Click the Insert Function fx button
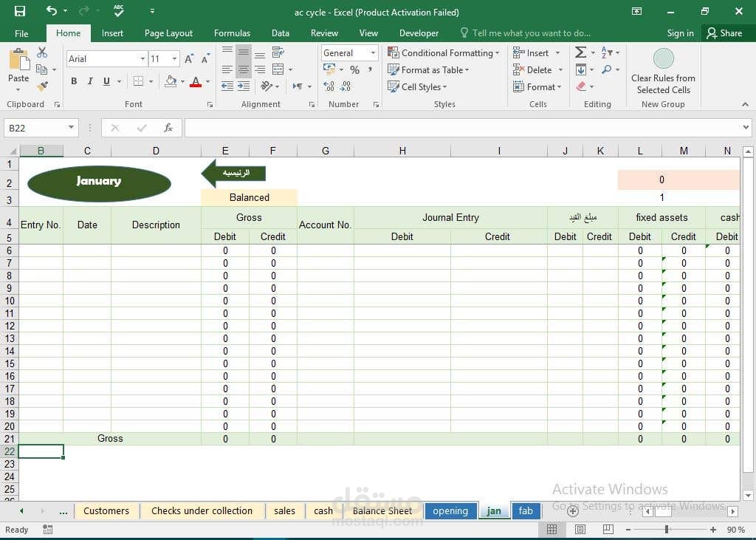Image resolution: width=756 pixels, height=540 pixels. [168, 128]
